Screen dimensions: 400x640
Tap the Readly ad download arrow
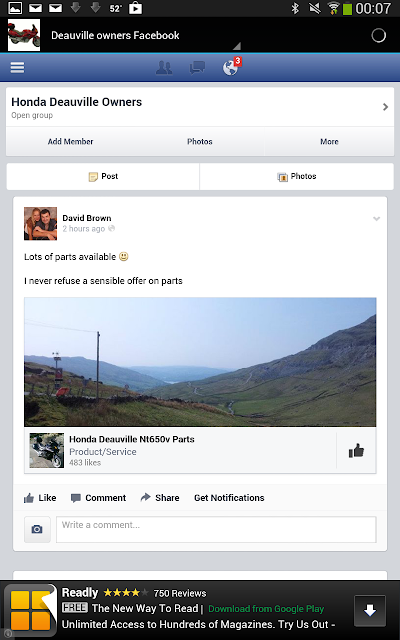[x=370, y=611]
